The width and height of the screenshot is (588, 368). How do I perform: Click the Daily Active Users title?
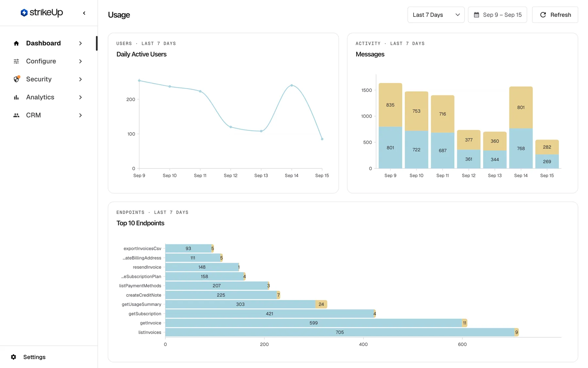(x=141, y=54)
